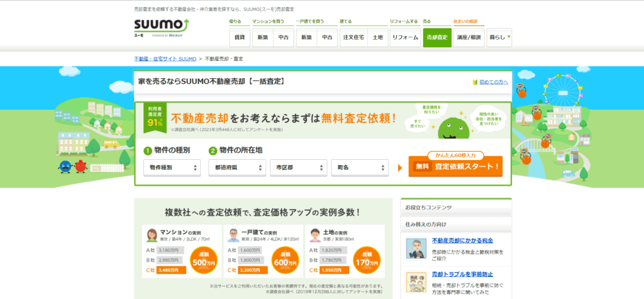Viewport: 644px width, 299px height.
Task: Click the 土地 example elderly woman avatar
Action: [314, 235]
